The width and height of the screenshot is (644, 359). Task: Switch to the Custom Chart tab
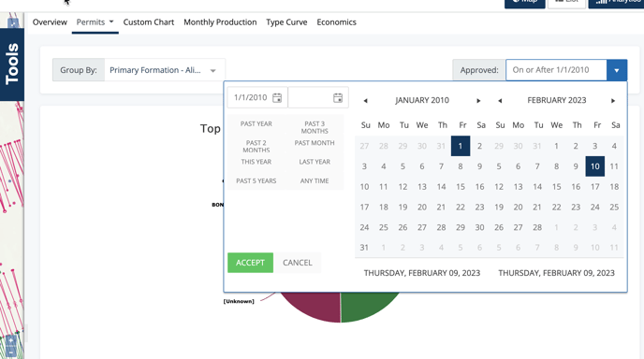[x=149, y=22]
